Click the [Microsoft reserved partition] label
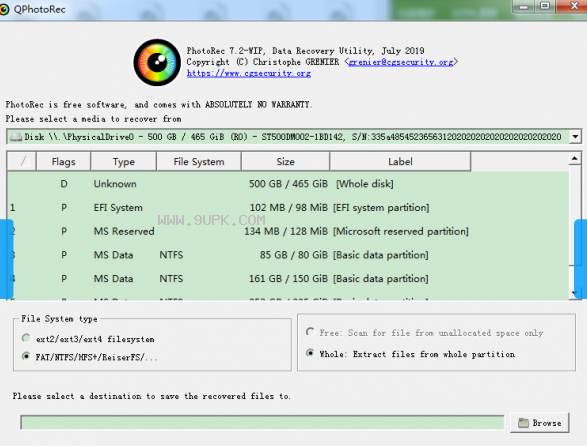 tap(401, 231)
